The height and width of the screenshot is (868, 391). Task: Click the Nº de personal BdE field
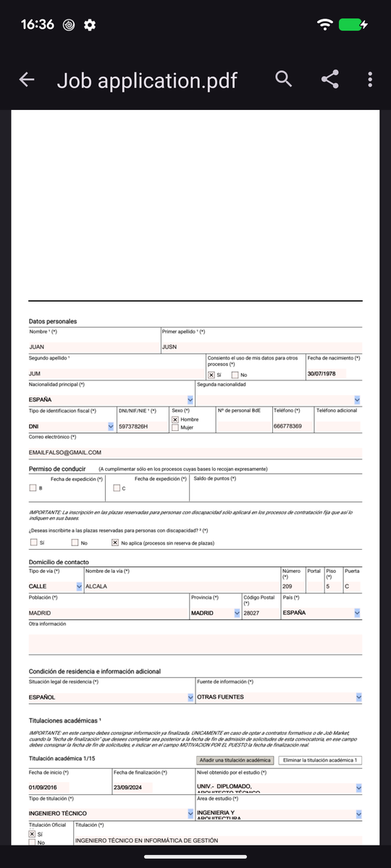pos(243,427)
